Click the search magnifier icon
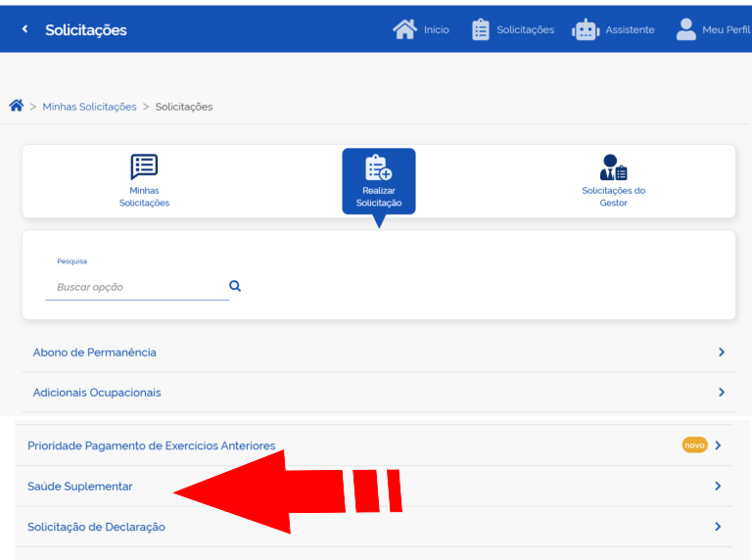This screenshot has width=752, height=560. (x=235, y=286)
